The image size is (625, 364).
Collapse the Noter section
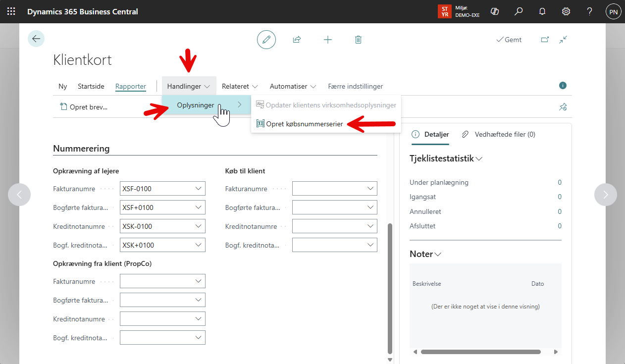(x=437, y=254)
